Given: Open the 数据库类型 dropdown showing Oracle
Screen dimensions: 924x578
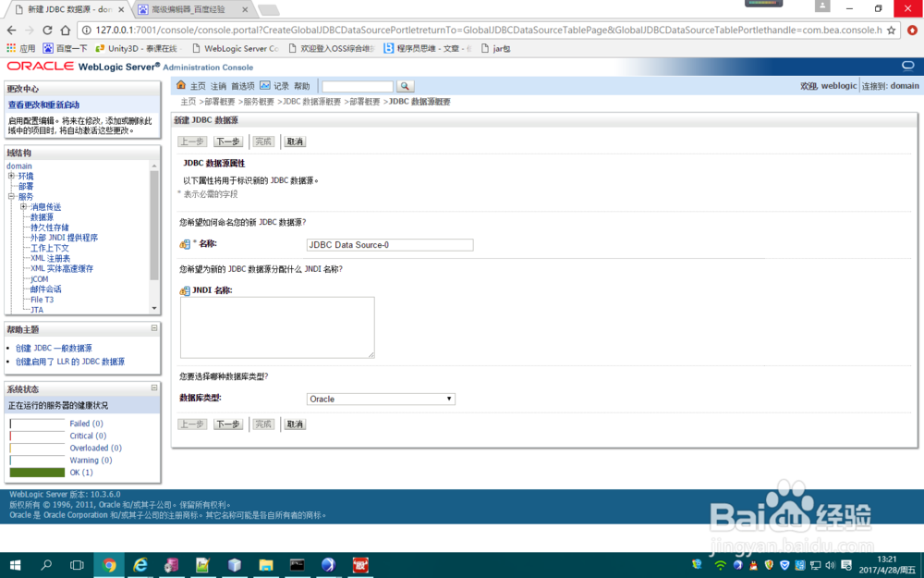Looking at the screenshot, I should (381, 400).
